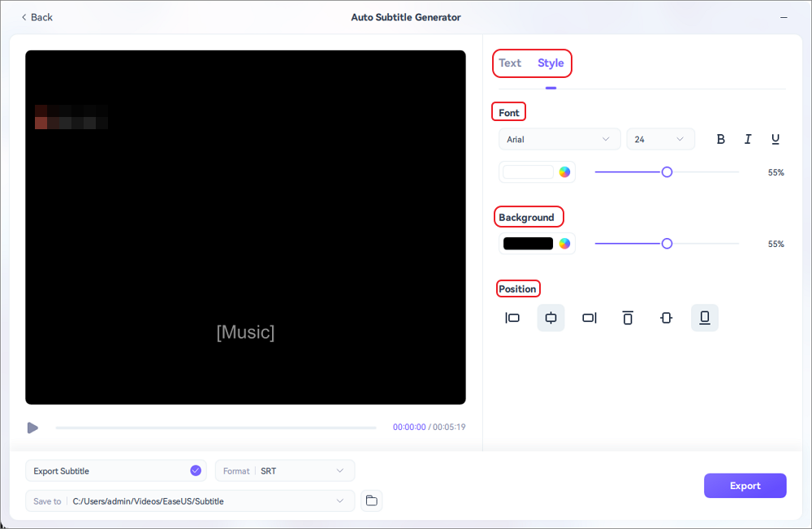The width and height of the screenshot is (812, 529).
Task: Open the output folder icon
Action: (371, 501)
